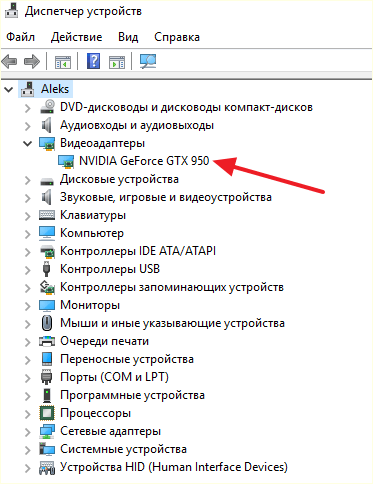
Task: Select the Aleks computer name
Action: (55, 89)
